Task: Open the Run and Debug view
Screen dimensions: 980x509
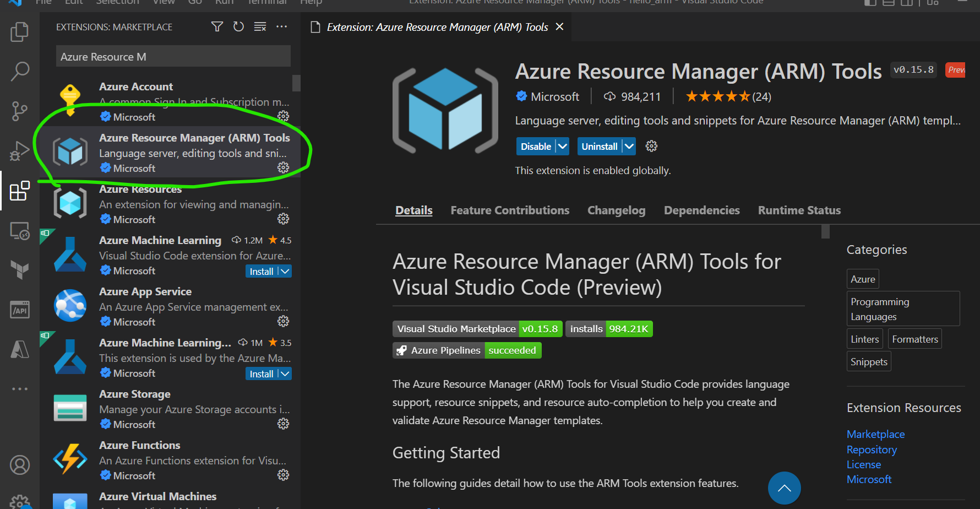Action: [20, 151]
